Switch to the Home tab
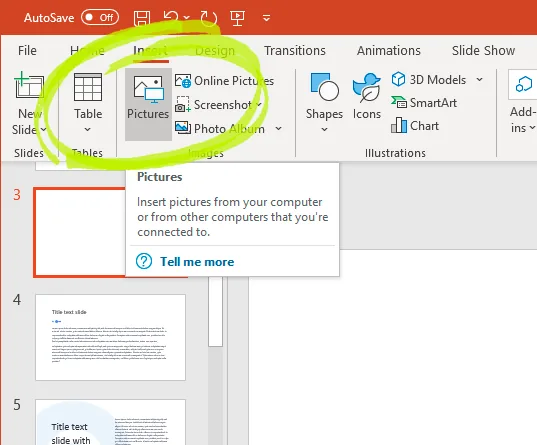The image size is (537, 445). point(87,51)
